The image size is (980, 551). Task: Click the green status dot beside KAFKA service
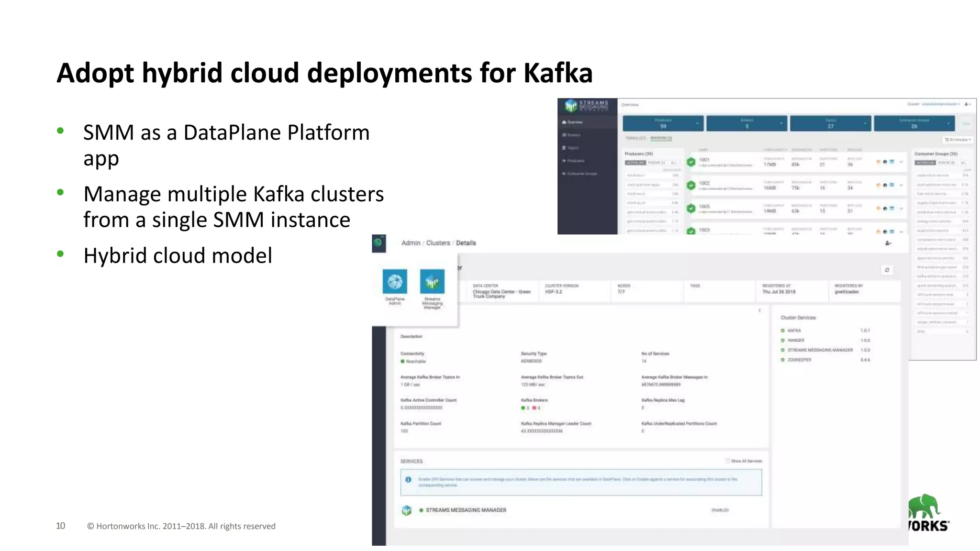[x=783, y=331]
